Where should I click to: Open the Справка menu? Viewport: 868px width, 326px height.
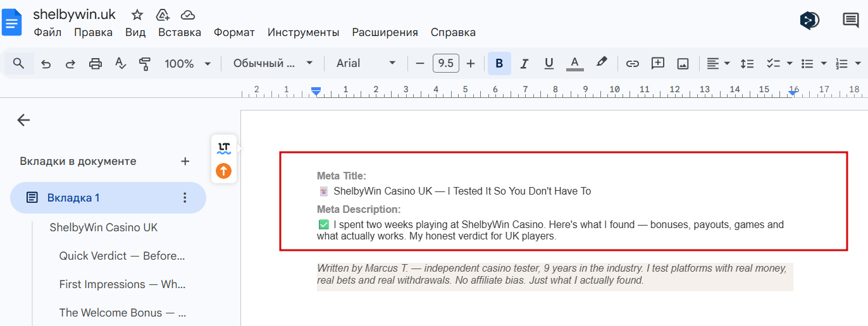click(x=453, y=32)
